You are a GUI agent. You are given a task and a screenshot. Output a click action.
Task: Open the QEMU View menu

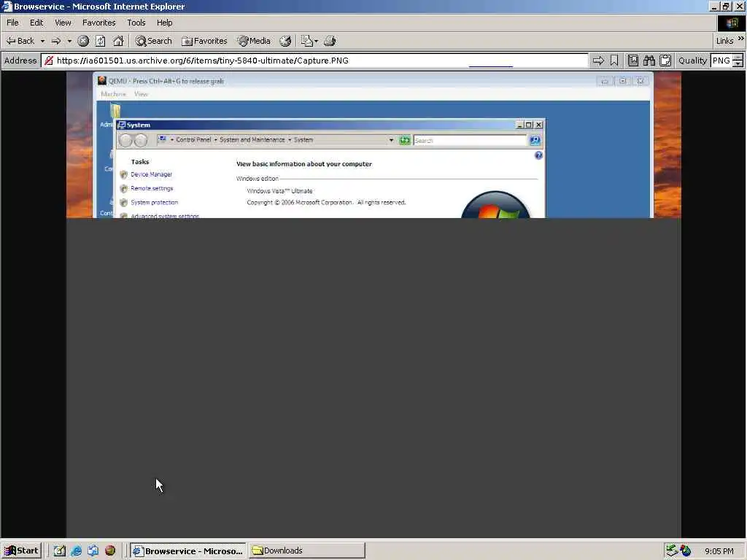(x=141, y=94)
